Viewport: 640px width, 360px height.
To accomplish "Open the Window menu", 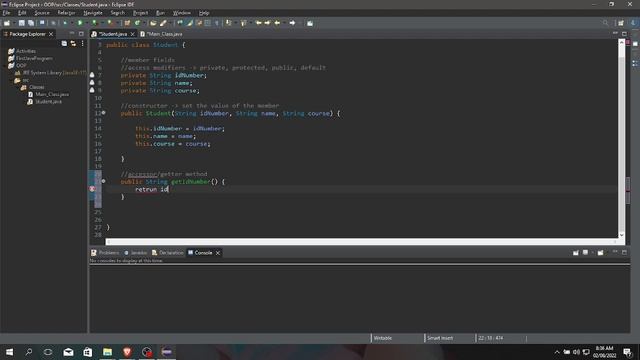I will (182, 13).
